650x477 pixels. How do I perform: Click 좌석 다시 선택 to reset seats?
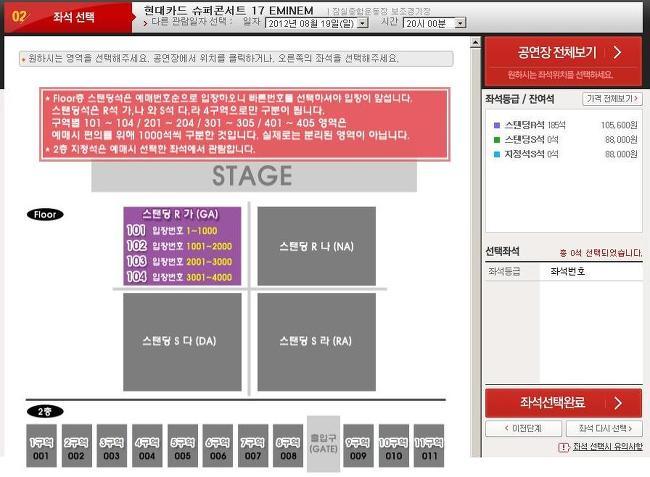pos(604,429)
